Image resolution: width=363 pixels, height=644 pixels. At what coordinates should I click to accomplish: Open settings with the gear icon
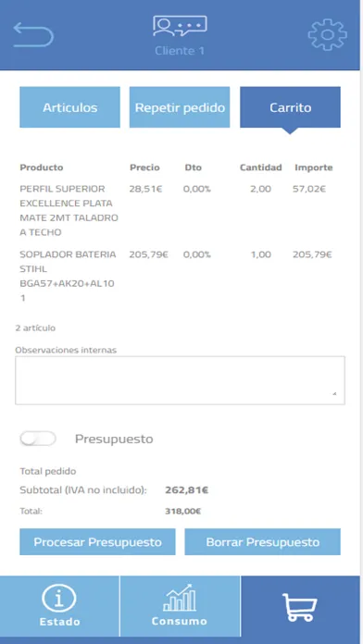click(x=327, y=35)
